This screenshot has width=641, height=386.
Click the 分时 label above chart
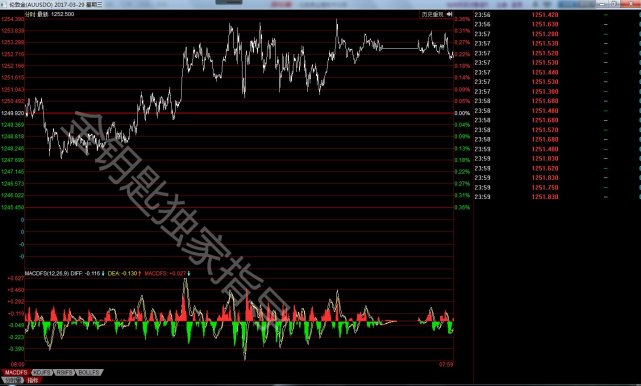coord(30,14)
